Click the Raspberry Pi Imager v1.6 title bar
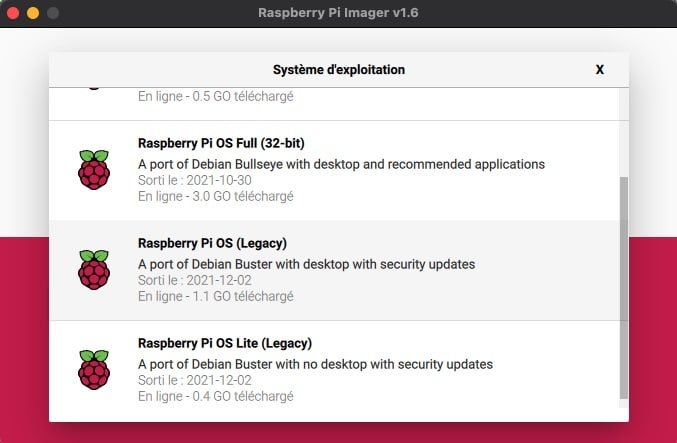This screenshot has height=443, width=677. click(x=338, y=13)
